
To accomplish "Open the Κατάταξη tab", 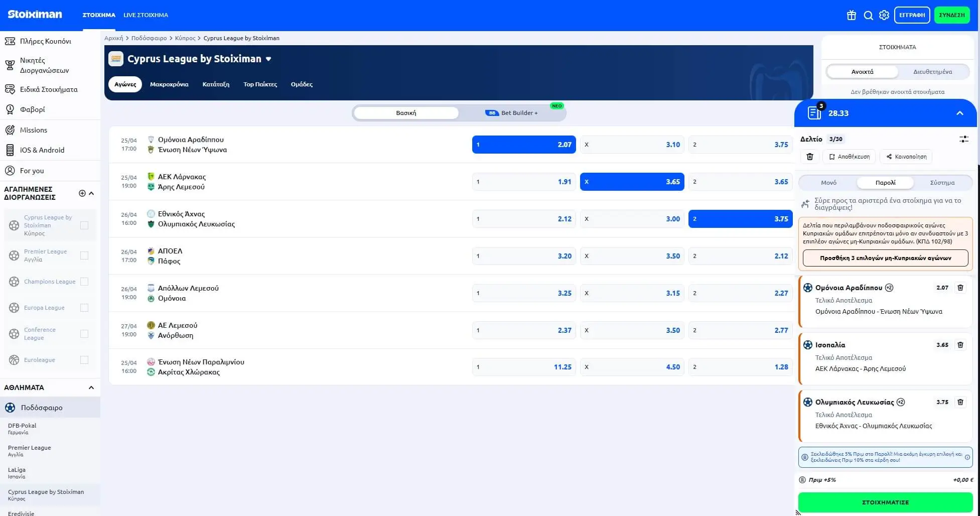I will click(x=216, y=84).
